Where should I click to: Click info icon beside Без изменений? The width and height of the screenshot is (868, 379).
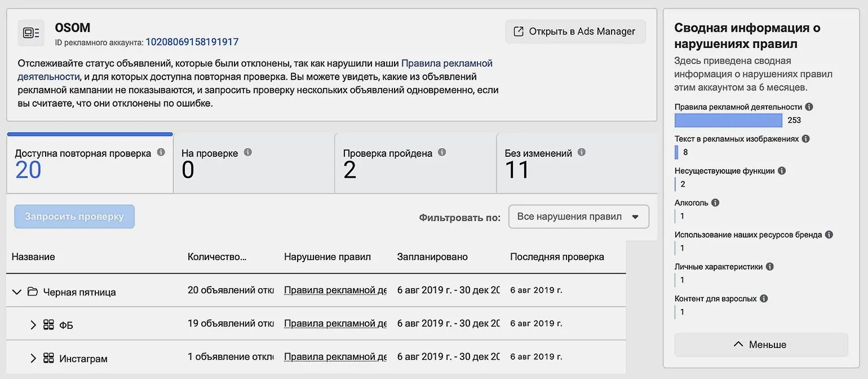click(582, 152)
